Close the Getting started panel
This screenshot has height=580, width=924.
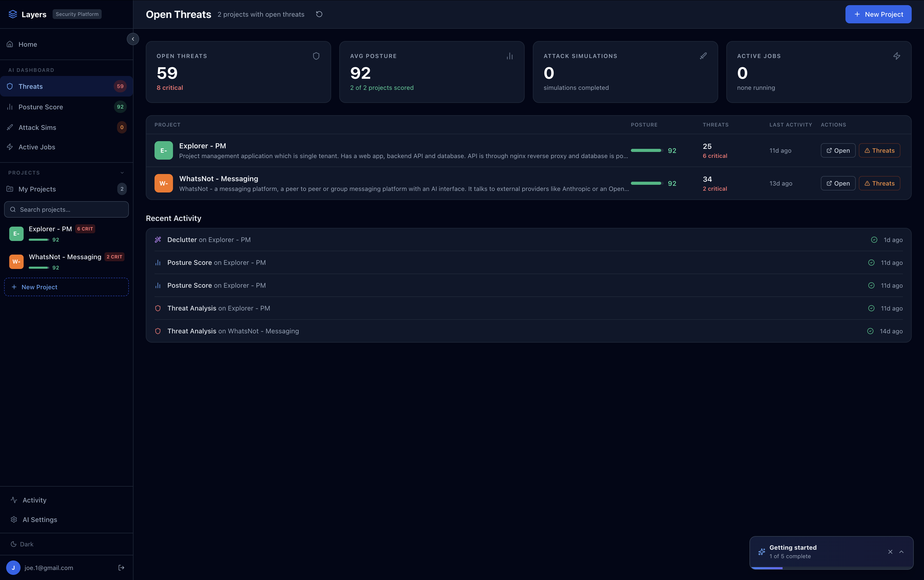click(890, 552)
